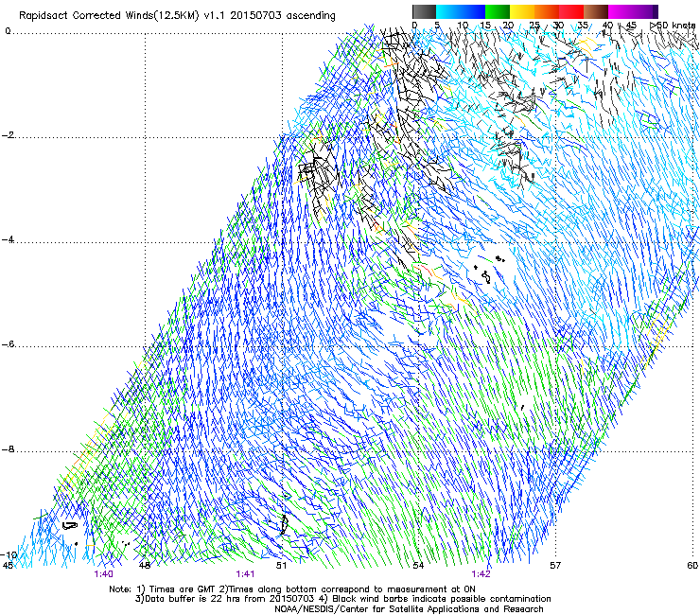Click longitude label '57' on bottom axis
Image resolution: width=700 pixels, height=615 pixels.
click(555, 566)
